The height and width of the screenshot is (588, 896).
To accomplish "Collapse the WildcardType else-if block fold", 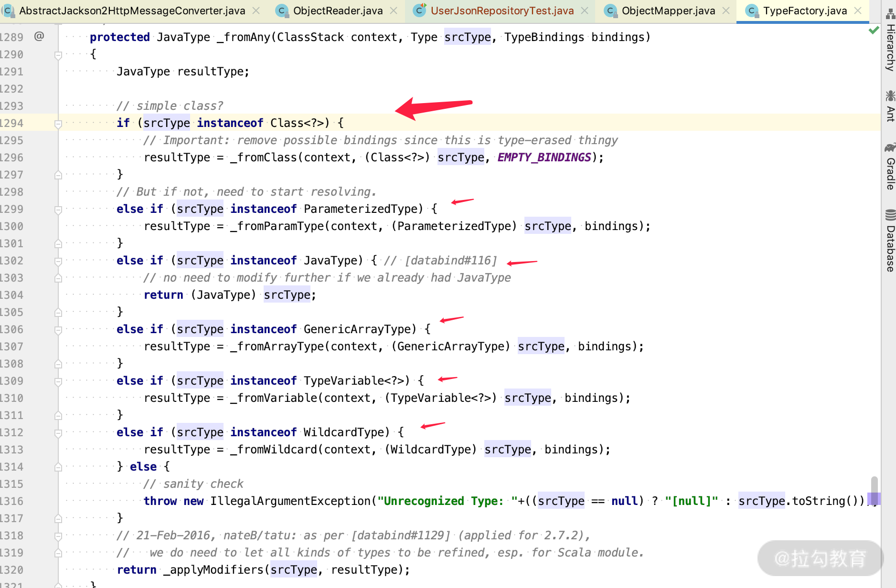I will (x=57, y=432).
